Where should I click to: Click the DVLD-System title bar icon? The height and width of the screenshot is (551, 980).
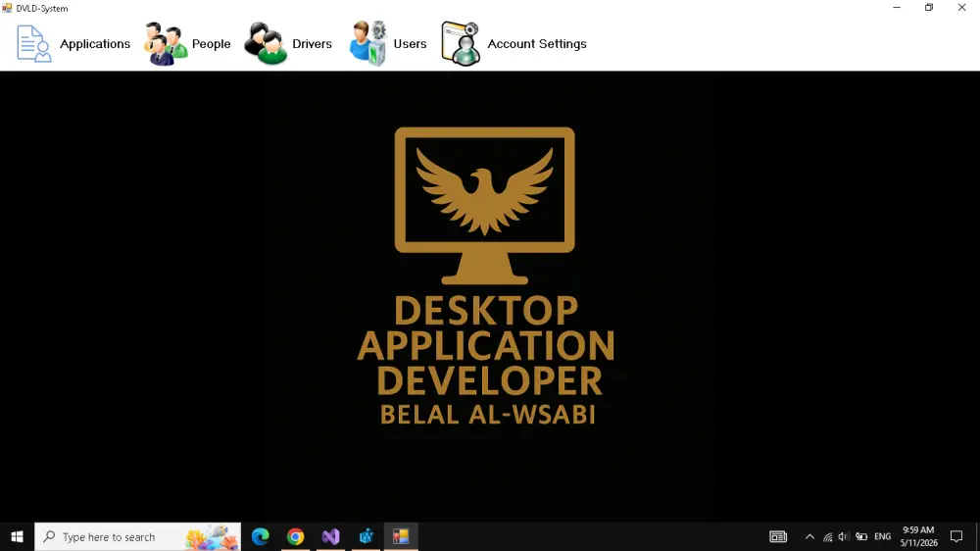[x=7, y=8]
